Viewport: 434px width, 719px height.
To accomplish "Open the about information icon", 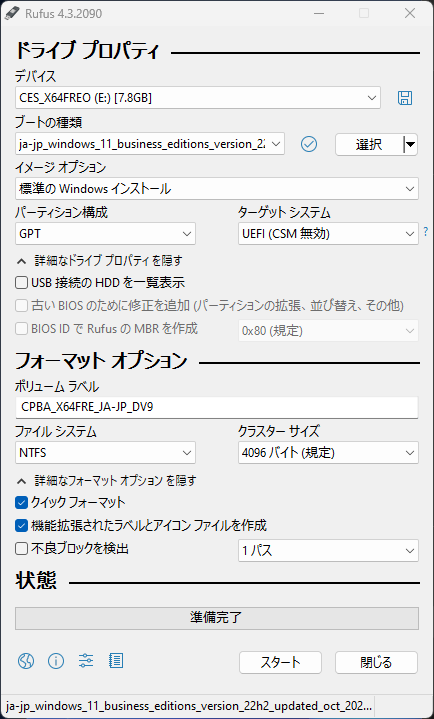I will coord(56,661).
